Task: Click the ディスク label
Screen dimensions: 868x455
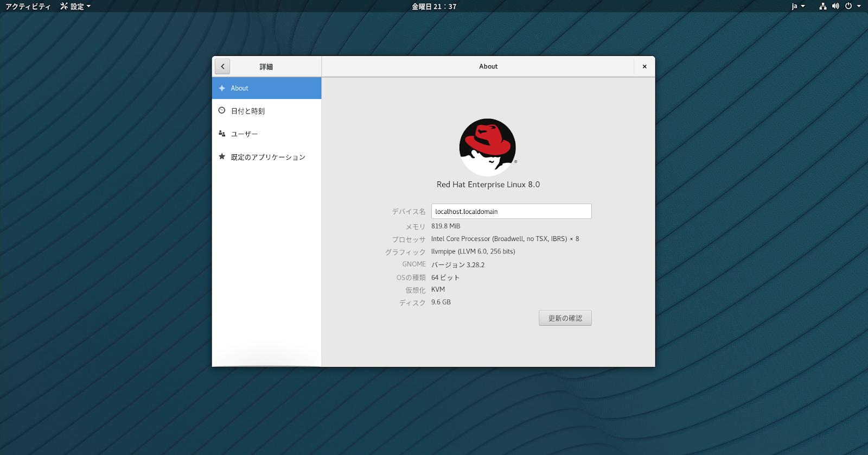Action: 412,303
